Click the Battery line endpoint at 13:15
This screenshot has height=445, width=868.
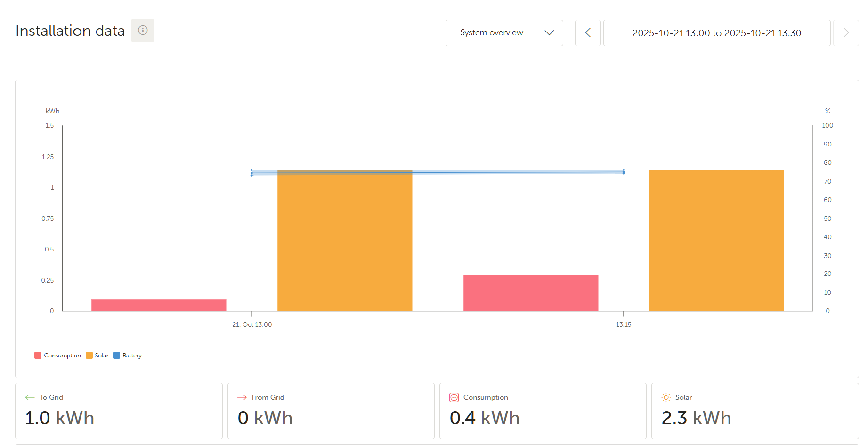point(623,172)
